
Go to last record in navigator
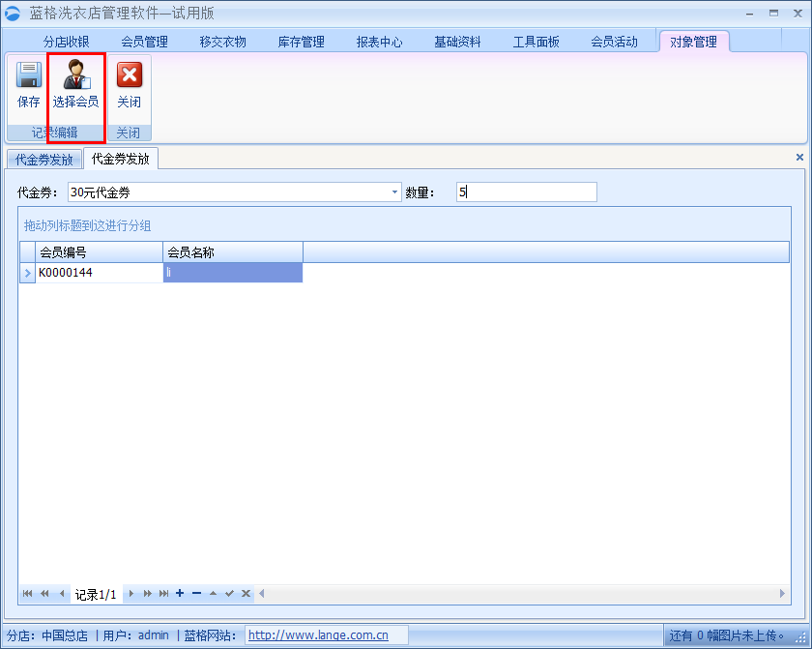163,594
